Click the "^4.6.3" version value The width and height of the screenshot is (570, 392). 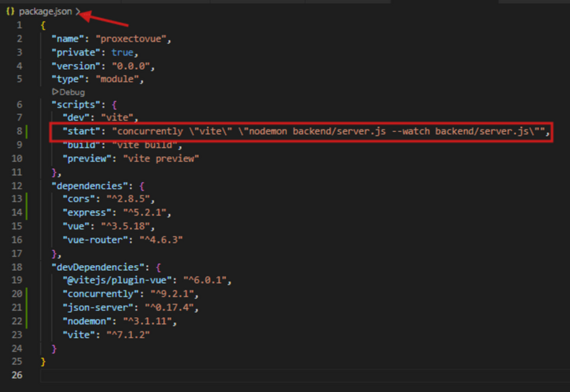point(161,240)
